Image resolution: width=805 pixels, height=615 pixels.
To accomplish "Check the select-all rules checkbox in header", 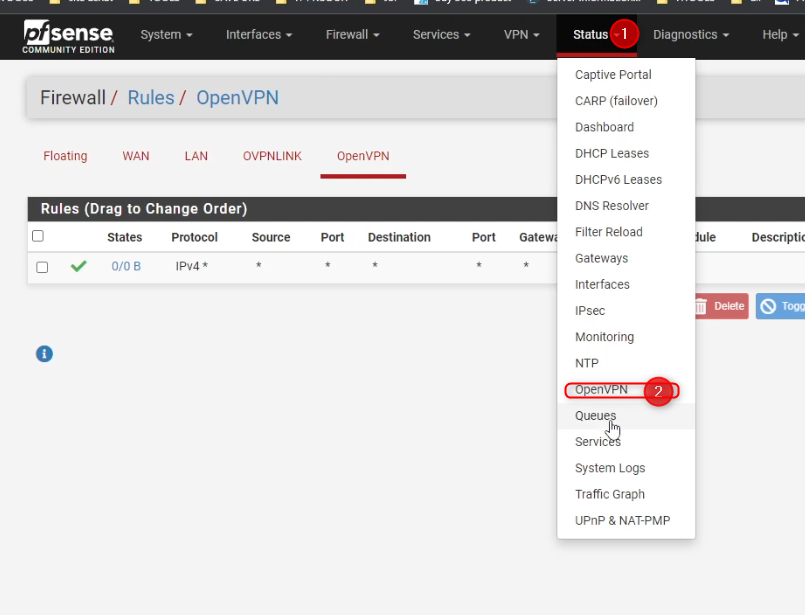I will click(x=38, y=237).
